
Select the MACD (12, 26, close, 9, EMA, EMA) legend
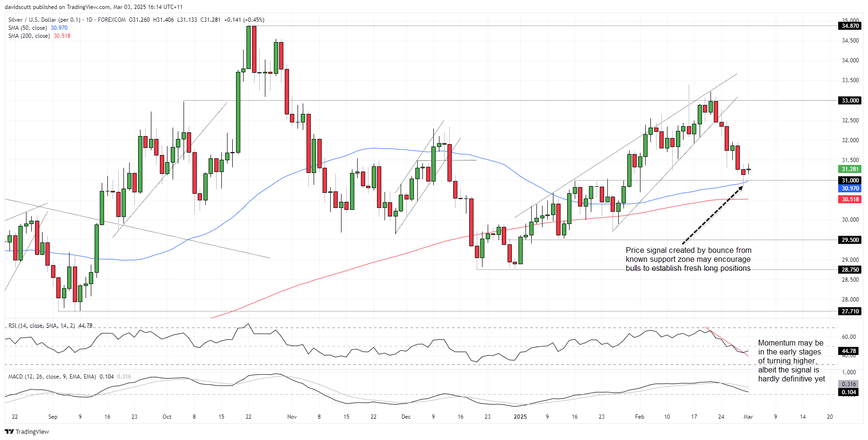point(52,377)
